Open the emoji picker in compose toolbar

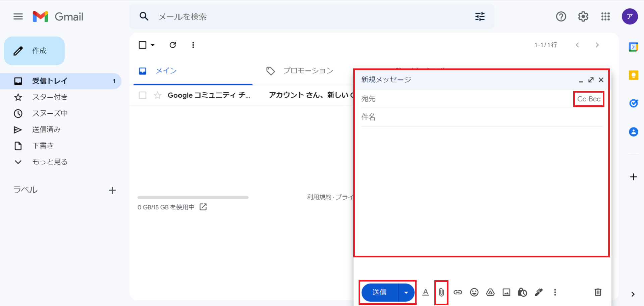point(474,292)
